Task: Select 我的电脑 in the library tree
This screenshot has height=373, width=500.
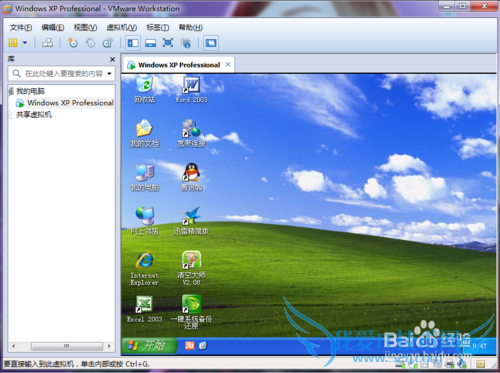Action: click(x=30, y=91)
